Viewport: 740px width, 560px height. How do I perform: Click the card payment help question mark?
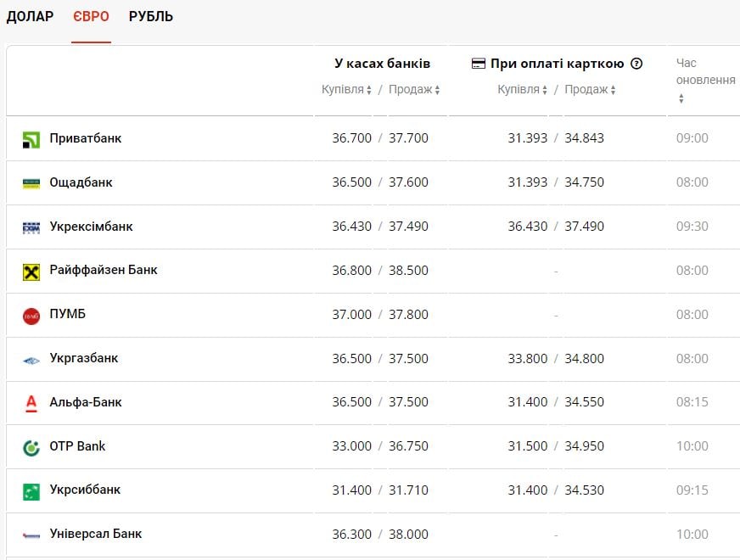point(636,64)
